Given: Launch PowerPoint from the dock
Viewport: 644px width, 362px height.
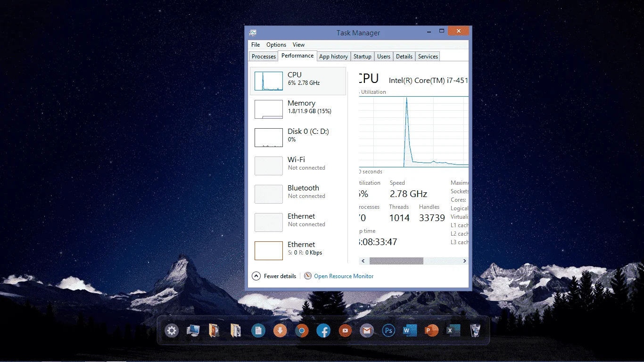Looking at the screenshot, I should coord(431,330).
